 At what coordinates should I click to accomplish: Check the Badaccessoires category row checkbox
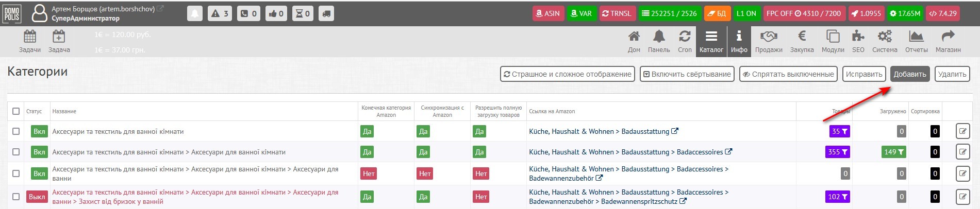pyautogui.click(x=16, y=152)
